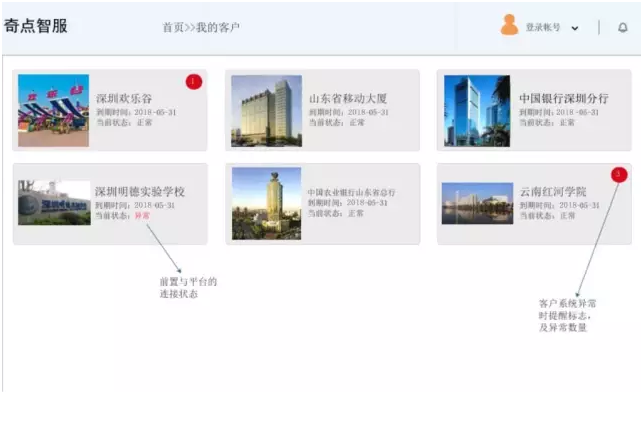Viewport: 641px width, 426px height.
Task: Go to 首页 in the breadcrumb
Action: 173,27
